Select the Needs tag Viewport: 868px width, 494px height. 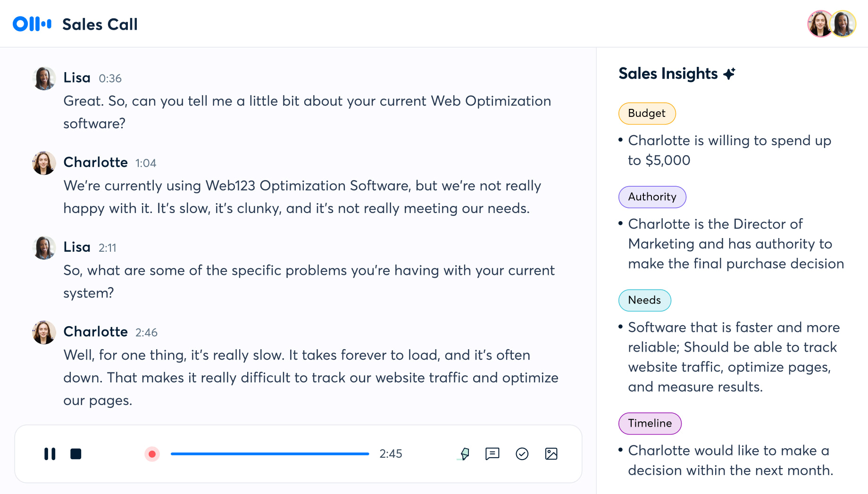[644, 300]
